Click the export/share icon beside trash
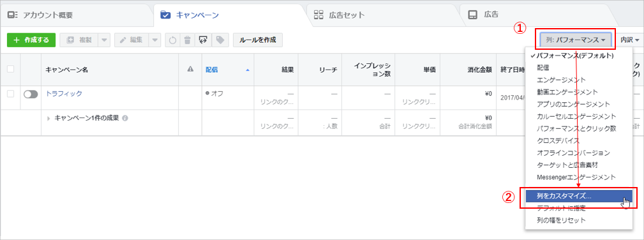This screenshot has width=644, height=240. [203, 40]
